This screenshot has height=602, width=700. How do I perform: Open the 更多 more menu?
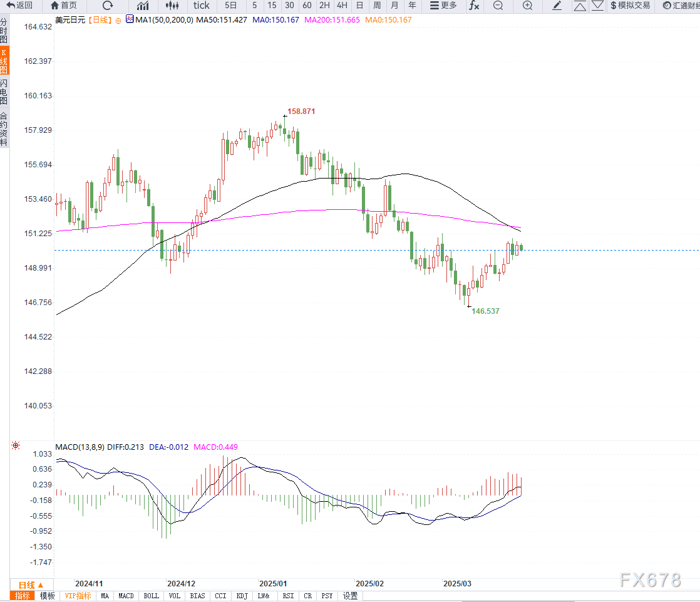click(443, 6)
